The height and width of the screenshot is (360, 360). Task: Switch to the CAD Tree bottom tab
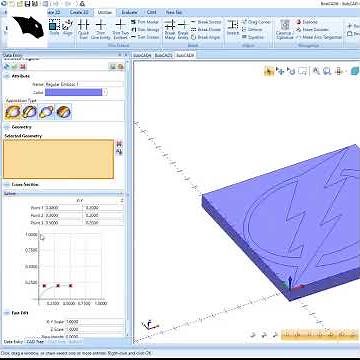coord(35,342)
